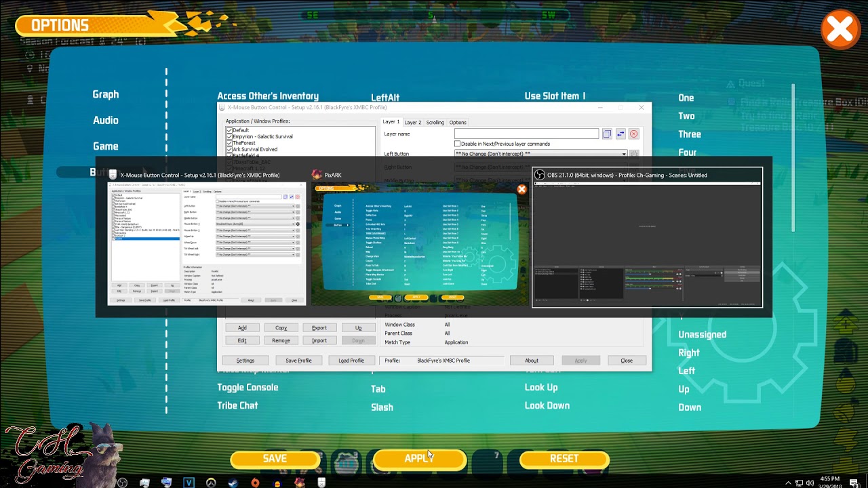Click the Steam icon on the taskbar
The image size is (868, 488).
[x=233, y=483]
